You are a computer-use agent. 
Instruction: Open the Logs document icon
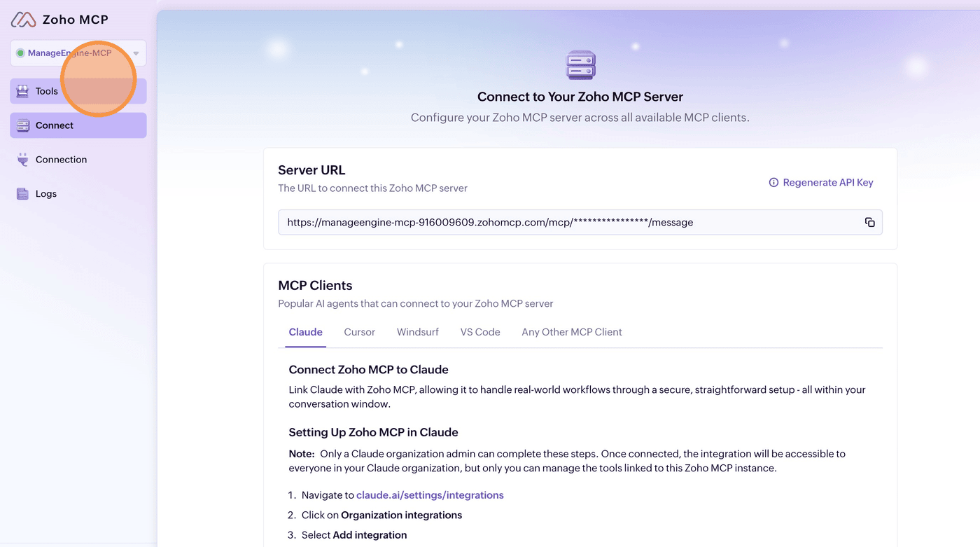22,194
